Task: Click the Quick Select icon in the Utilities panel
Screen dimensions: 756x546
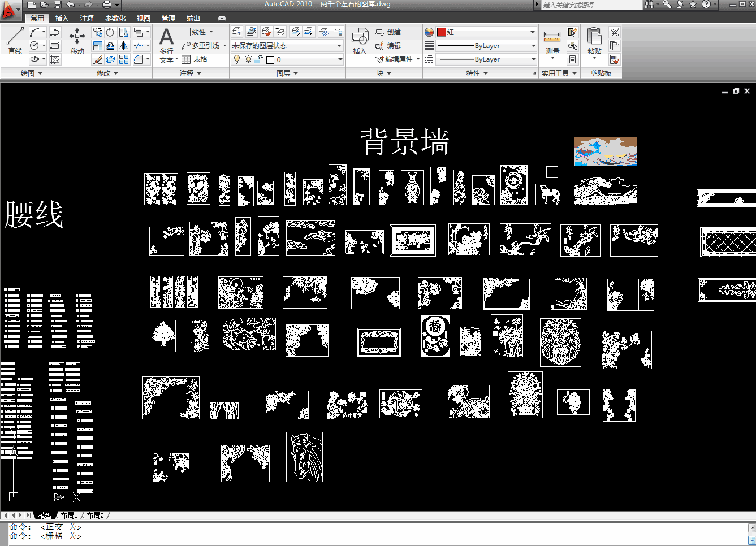Action: [x=573, y=32]
